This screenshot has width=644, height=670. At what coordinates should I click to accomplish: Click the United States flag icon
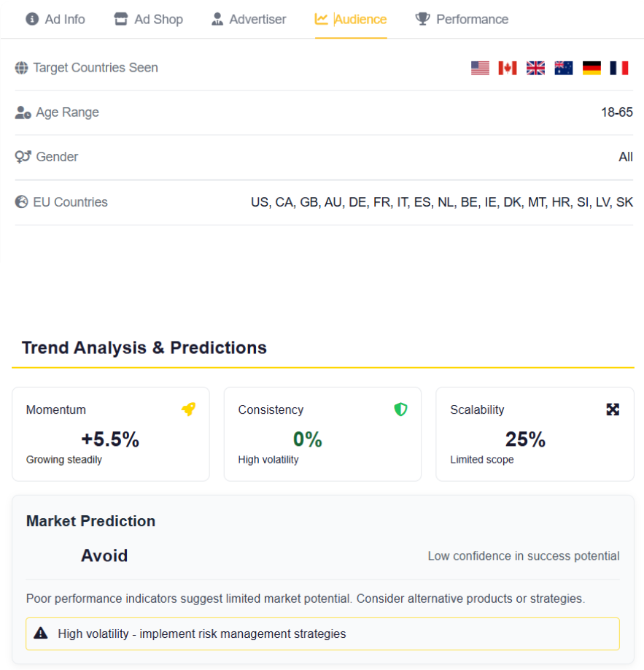[480, 68]
